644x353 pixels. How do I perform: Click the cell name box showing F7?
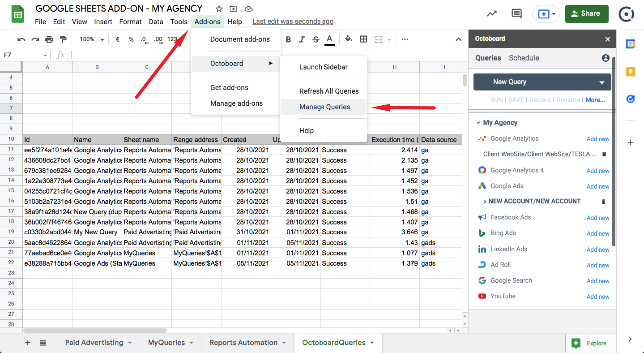tap(25, 55)
